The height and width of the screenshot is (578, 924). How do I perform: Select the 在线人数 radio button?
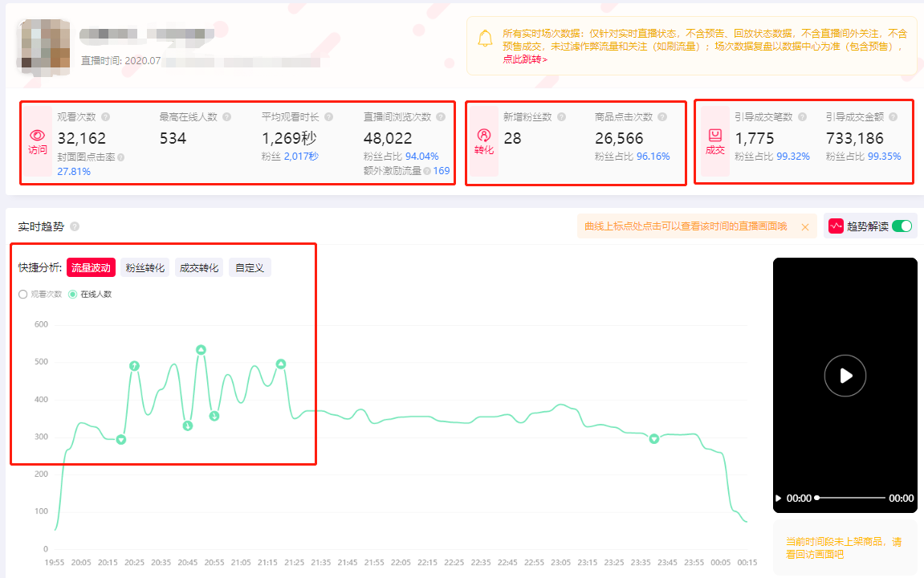point(73,295)
